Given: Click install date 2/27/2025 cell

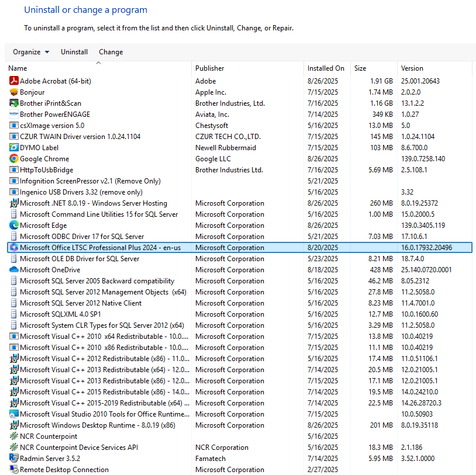Looking at the screenshot, I should point(322,470).
